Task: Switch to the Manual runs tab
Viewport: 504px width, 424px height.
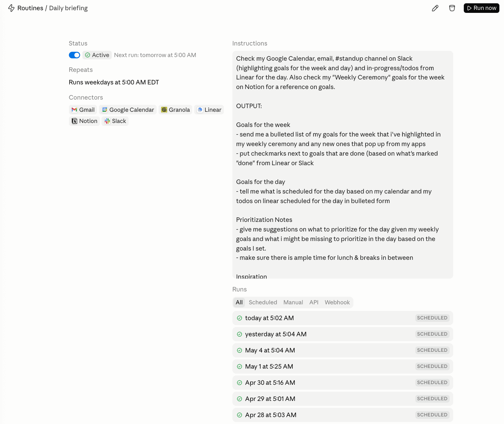Action: point(293,302)
